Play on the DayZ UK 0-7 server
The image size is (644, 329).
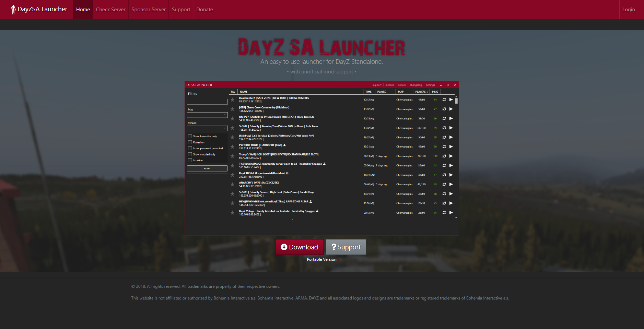(451, 175)
